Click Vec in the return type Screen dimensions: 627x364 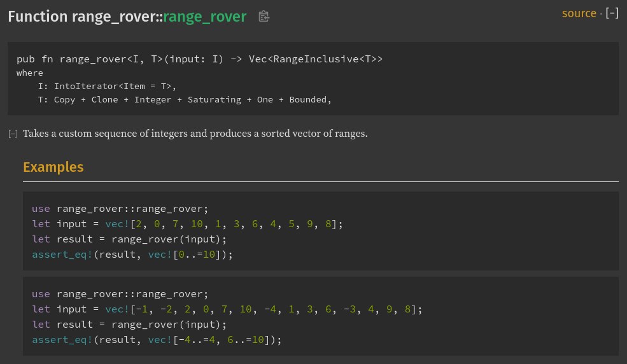coord(258,59)
